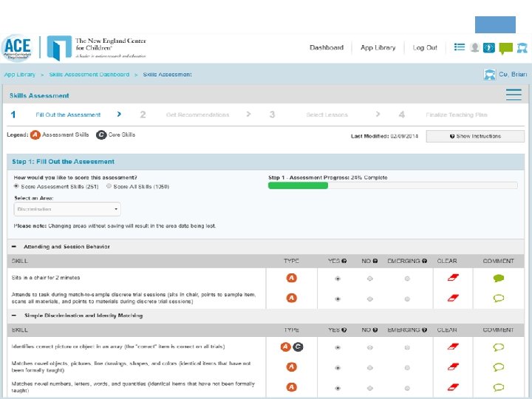The height and width of the screenshot is (399, 532).
Task: Click the ACE logo
Action: pos(17,48)
